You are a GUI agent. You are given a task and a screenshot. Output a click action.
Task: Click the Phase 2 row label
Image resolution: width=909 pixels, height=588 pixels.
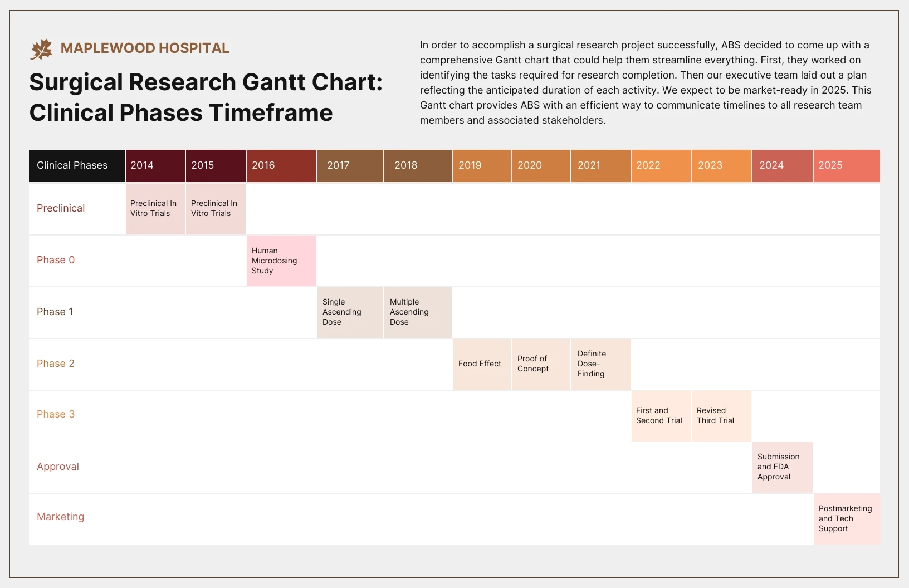55,364
